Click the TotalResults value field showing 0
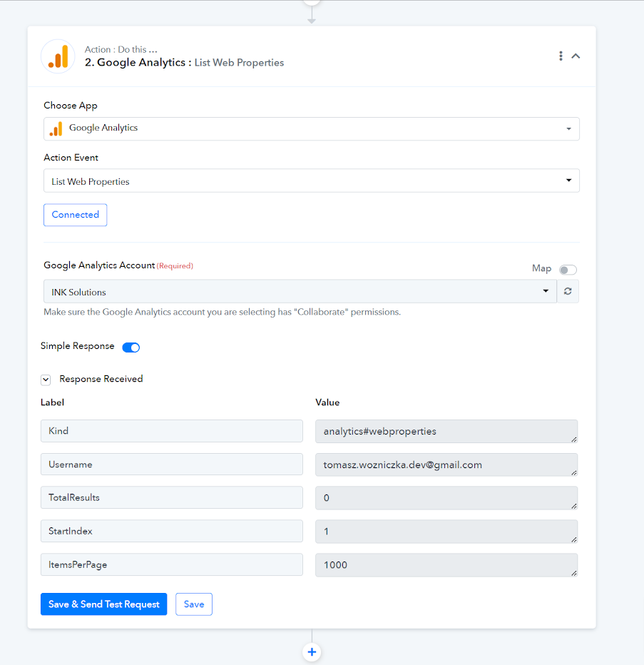 point(446,498)
